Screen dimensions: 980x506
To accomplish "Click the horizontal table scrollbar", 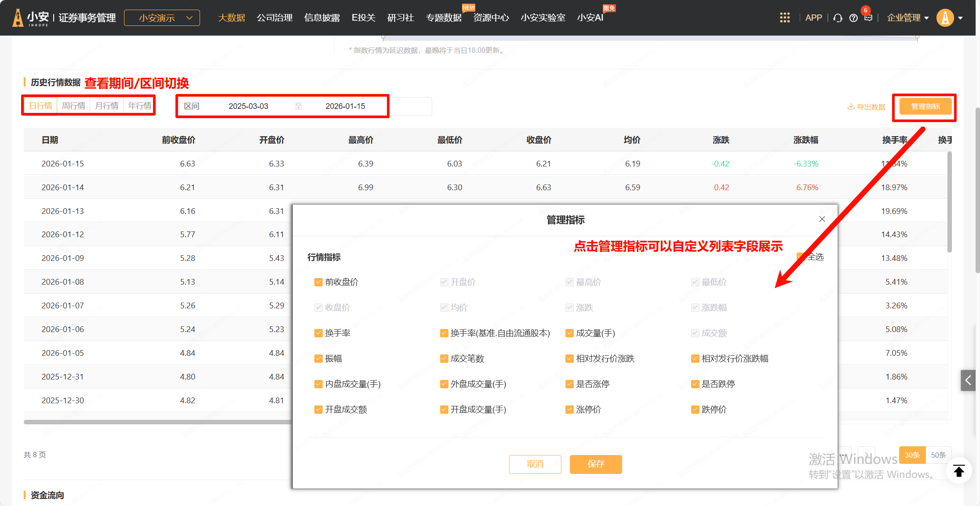I will pyautogui.click(x=158, y=422).
